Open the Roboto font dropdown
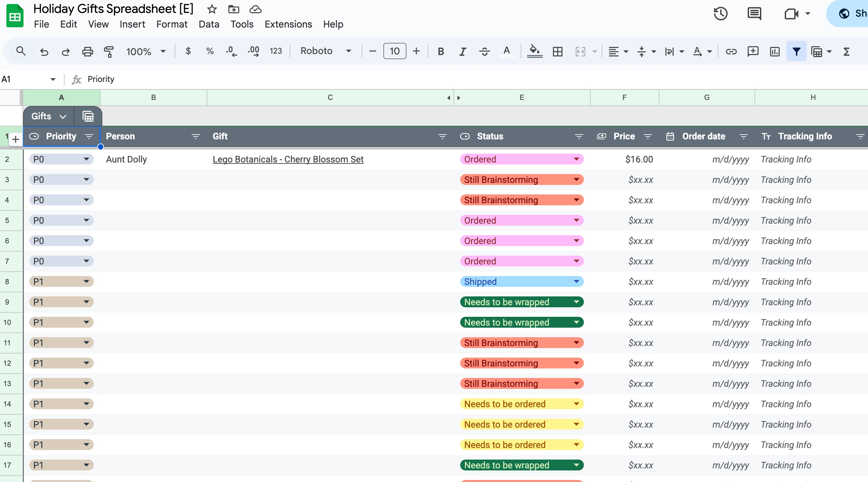 coord(325,51)
